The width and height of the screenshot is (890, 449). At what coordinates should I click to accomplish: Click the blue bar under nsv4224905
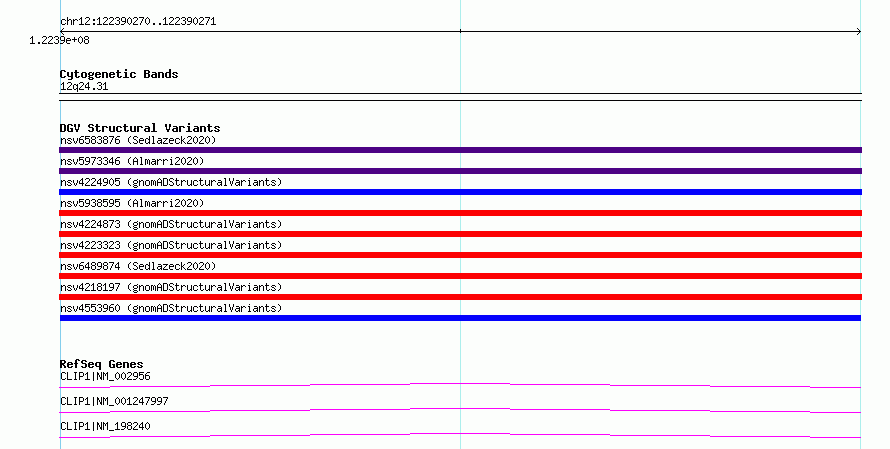point(460,192)
